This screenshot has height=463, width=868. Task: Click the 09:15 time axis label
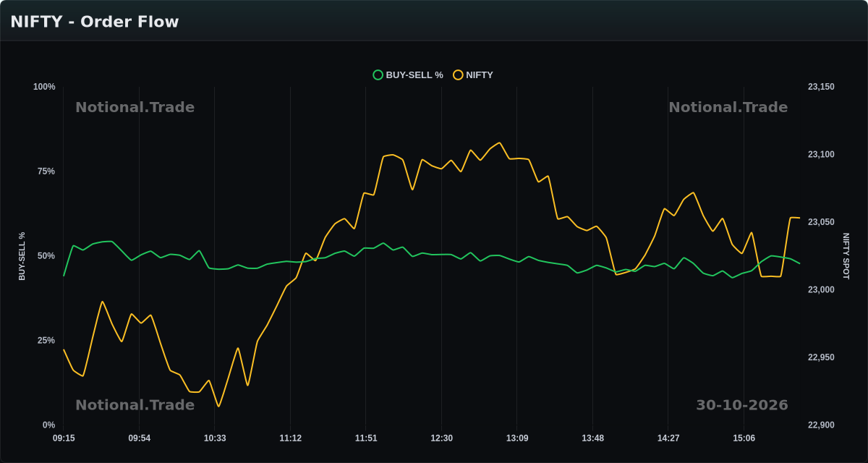64,438
